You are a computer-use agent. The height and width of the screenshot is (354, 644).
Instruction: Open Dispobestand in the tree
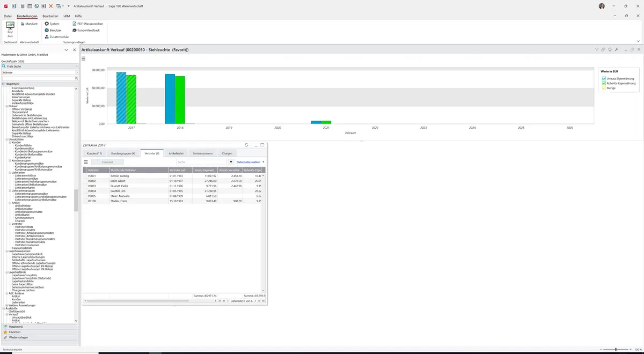(19, 112)
